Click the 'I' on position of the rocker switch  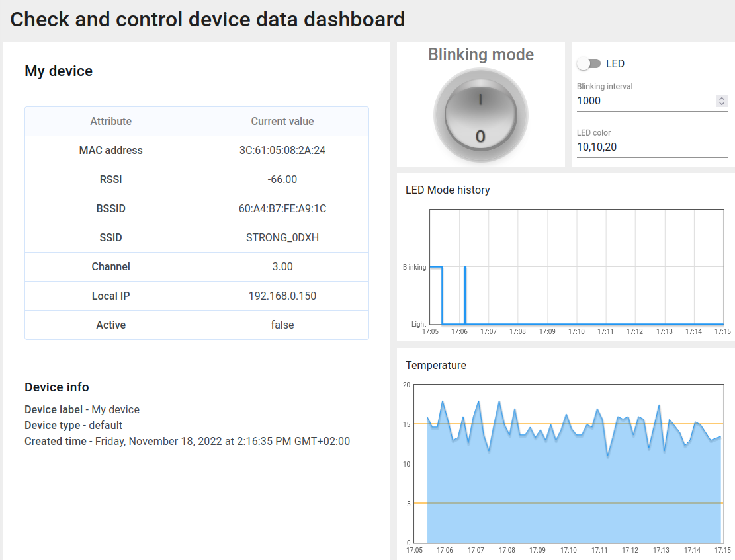pyautogui.click(x=480, y=100)
